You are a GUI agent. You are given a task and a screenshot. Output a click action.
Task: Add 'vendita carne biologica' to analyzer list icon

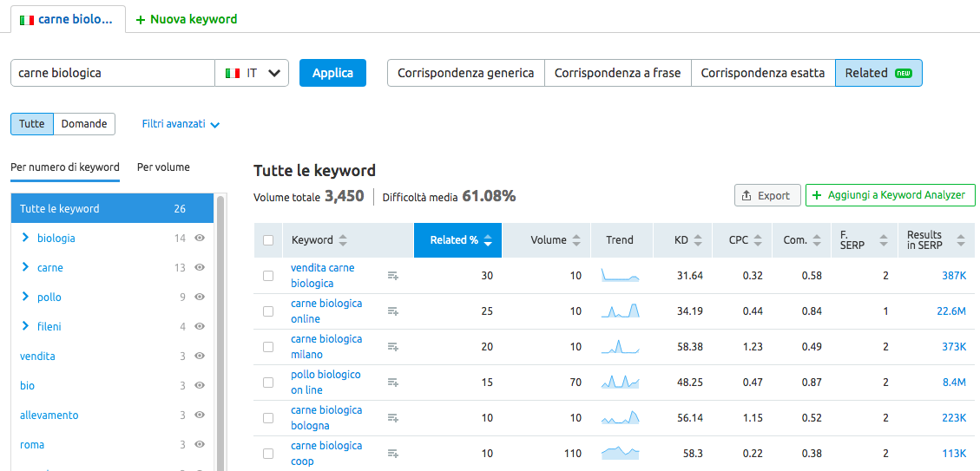point(392,276)
